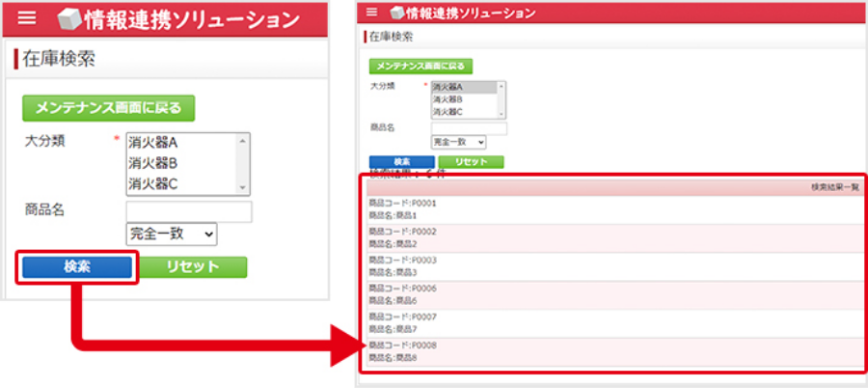Click result row 商品コード:P0002
This screenshot has width=868, height=388.
tap(613, 237)
